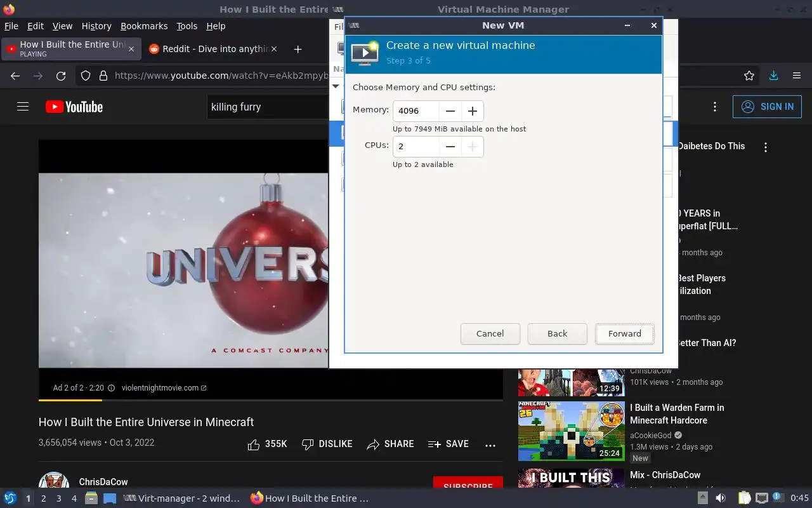The image size is (812, 508).
Task: Switch to workspace 2 in taskbar
Action: click(43, 498)
